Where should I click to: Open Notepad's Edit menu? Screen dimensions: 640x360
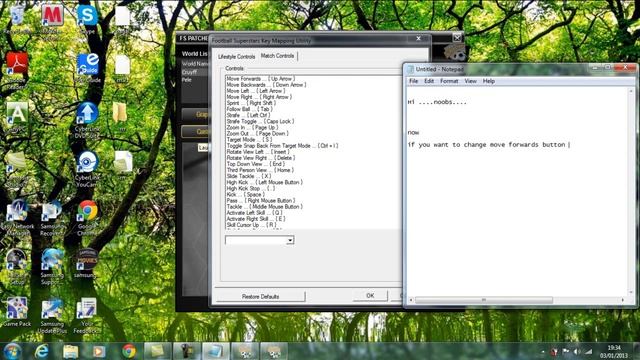point(429,81)
